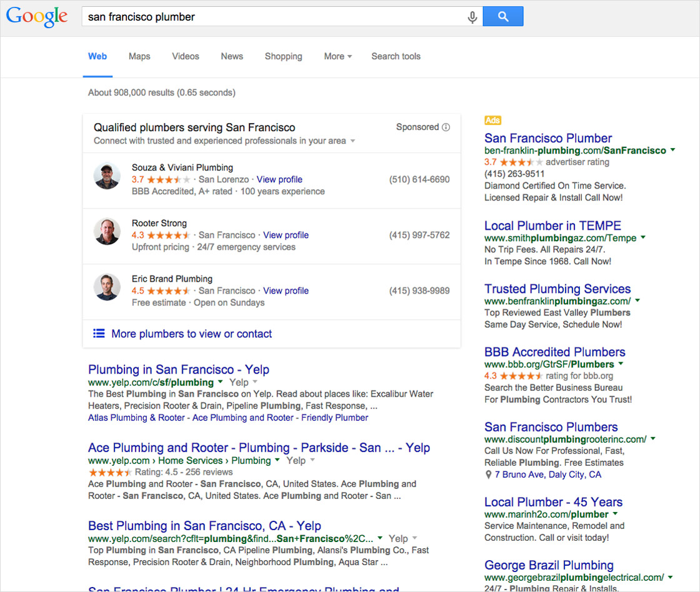This screenshot has height=592, width=700.
Task: Expand arrow next to marinh2o.com/plumber URL
Action: pyautogui.click(x=615, y=514)
